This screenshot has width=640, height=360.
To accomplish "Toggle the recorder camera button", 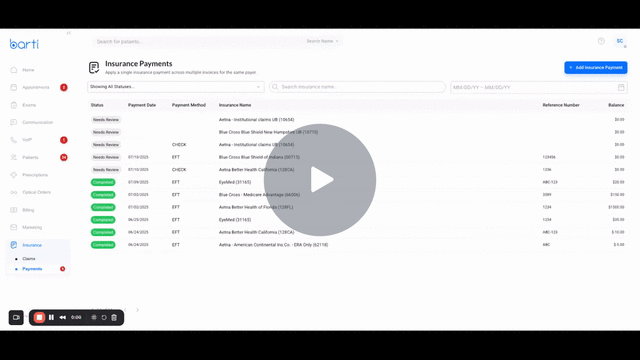I will click(x=16, y=318).
